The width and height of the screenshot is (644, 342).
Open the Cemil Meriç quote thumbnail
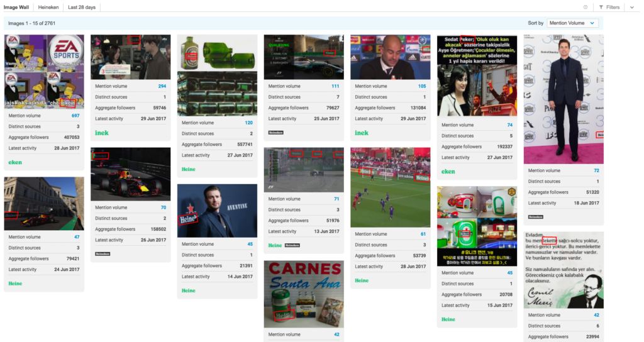(563, 270)
